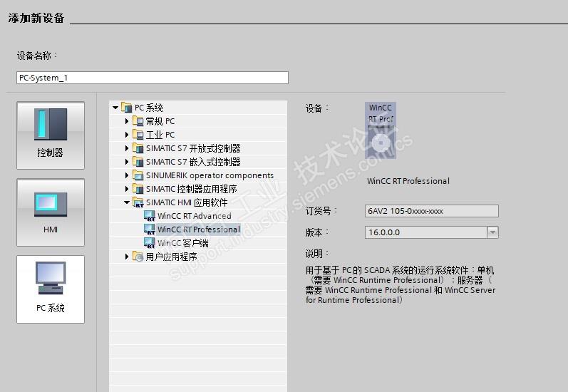This screenshot has width=568, height=392.
Task: Collapse SIMATIC HMI 应用软件 node
Action: pos(127,202)
